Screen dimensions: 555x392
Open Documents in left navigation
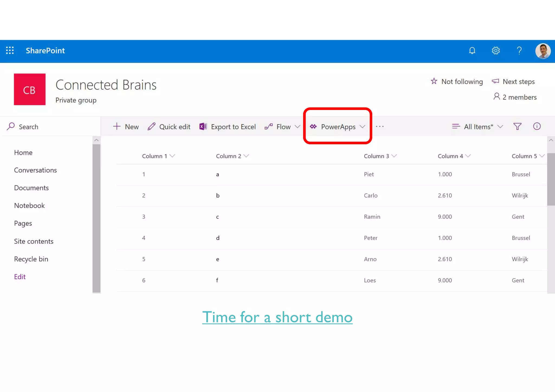31,188
